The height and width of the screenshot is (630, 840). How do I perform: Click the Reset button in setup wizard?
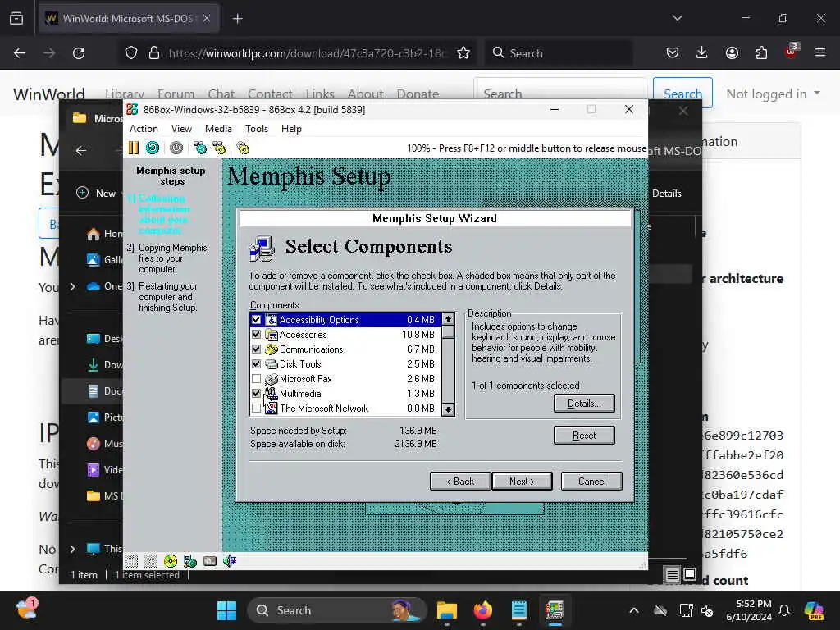pos(584,436)
